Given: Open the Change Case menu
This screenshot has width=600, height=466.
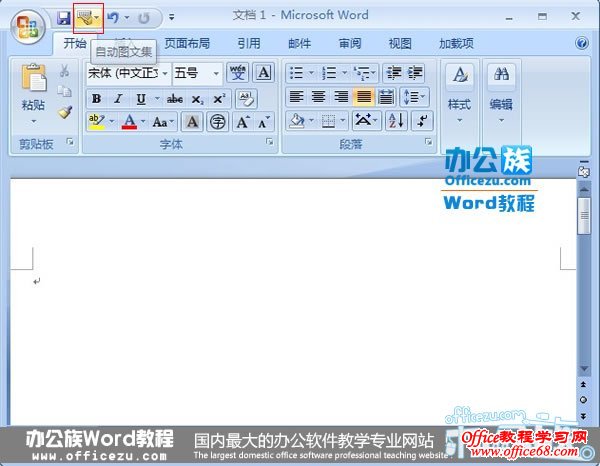Looking at the screenshot, I should click(163, 122).
